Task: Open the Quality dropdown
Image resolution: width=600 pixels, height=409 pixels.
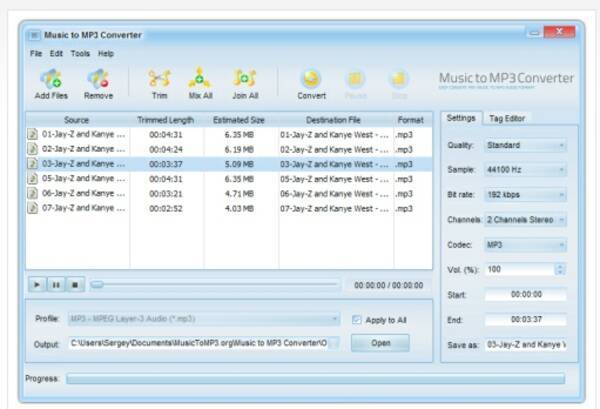Action: 525,145
